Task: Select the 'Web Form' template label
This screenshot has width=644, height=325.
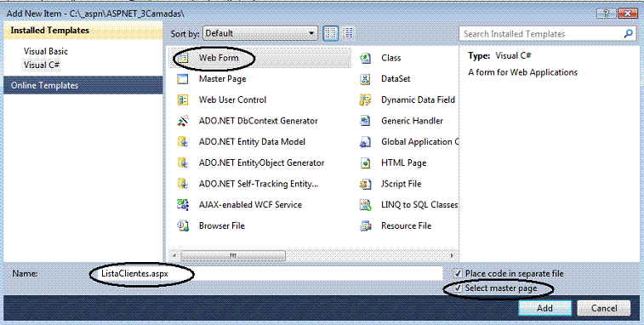Action: (x=219, y=58)
